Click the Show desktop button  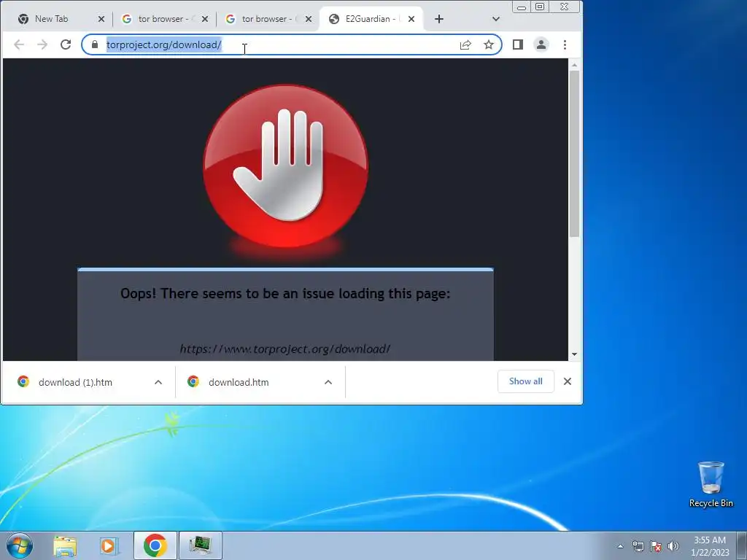(742, 545)
